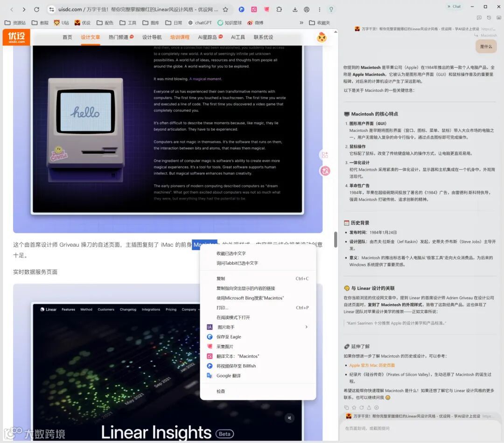
Task: Go forward with the browser forward arrow
Action: (x=24, y=10)
